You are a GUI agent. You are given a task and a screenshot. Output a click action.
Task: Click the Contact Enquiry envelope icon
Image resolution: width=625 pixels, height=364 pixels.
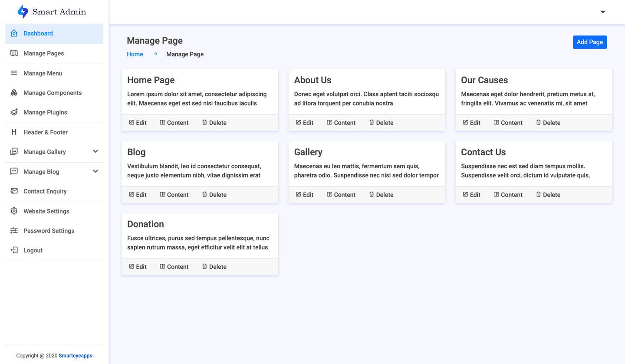(14, 191)
